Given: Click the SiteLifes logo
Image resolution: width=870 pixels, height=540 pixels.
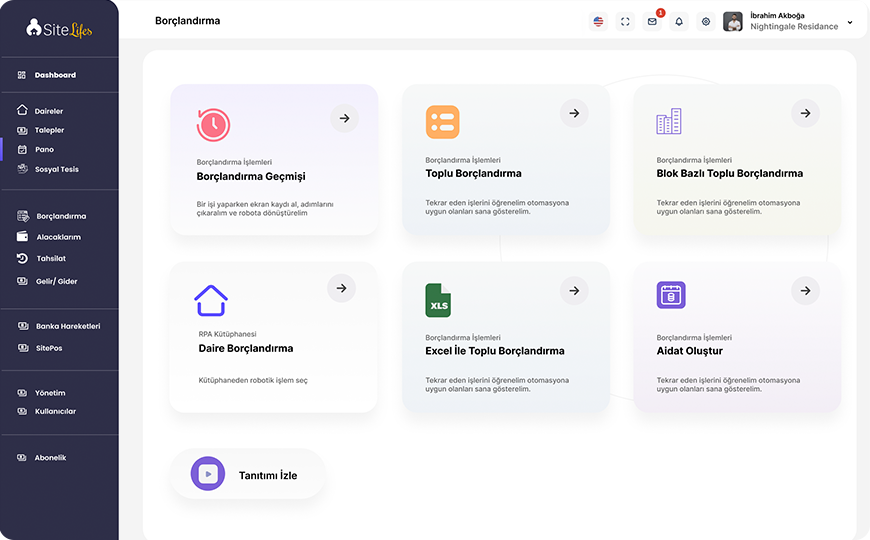Looking at the screenshot, I should coord(59,28).
